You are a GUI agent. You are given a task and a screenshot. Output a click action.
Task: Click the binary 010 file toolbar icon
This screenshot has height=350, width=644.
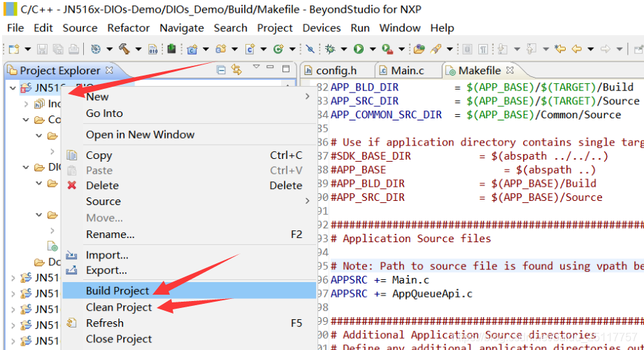click(x=153, y=50)
